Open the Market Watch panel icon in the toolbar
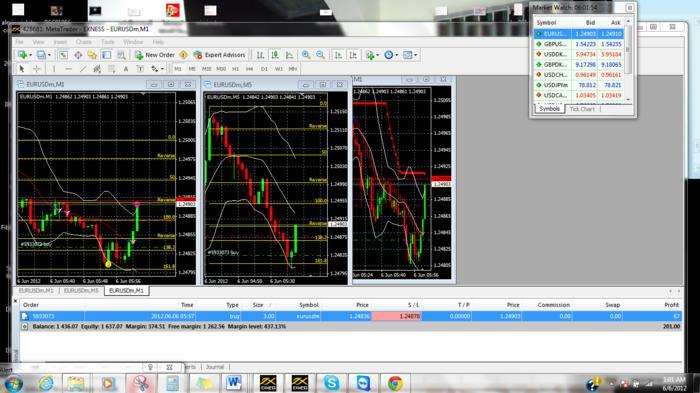The height and width of the screenshot is (393, 700). coord(63,55)
